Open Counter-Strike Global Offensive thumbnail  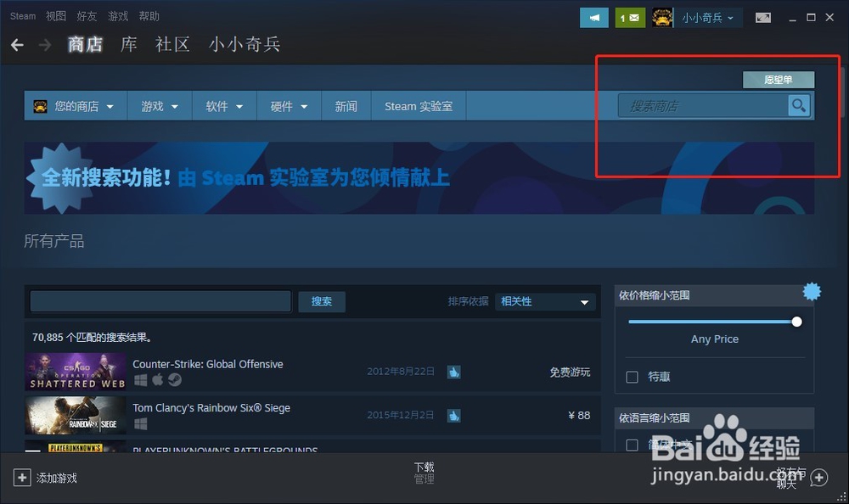(76, 372)
